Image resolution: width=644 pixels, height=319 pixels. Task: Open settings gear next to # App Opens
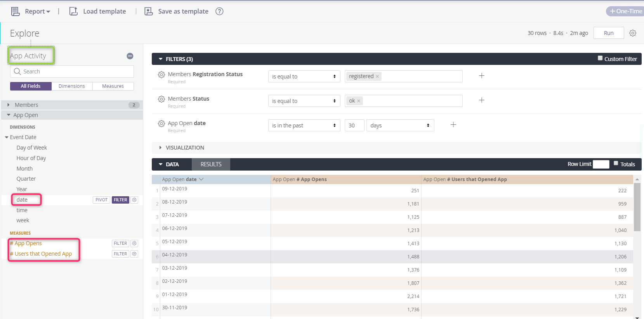tap(134, 243)
